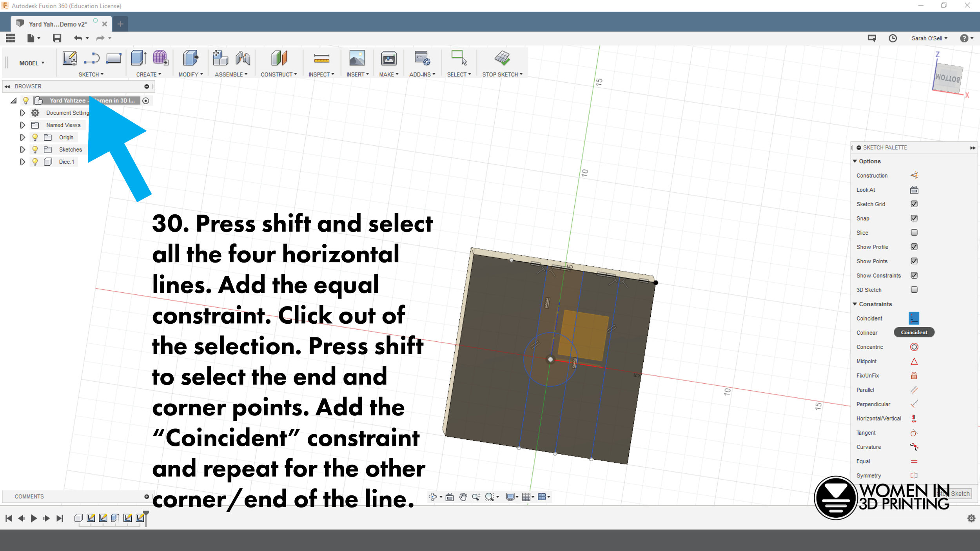The image size is (980, 551).
Task: Click the Offset Plane construct icon
Action: coord(279,58)
